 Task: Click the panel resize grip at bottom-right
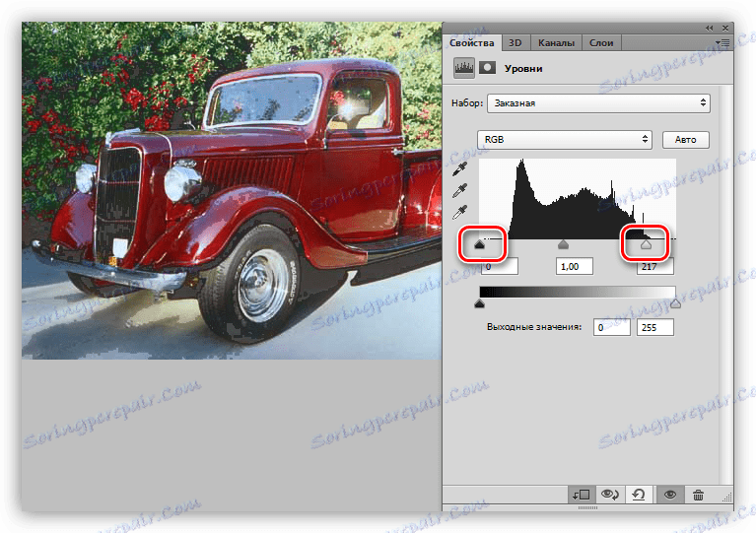pos(727,498)
